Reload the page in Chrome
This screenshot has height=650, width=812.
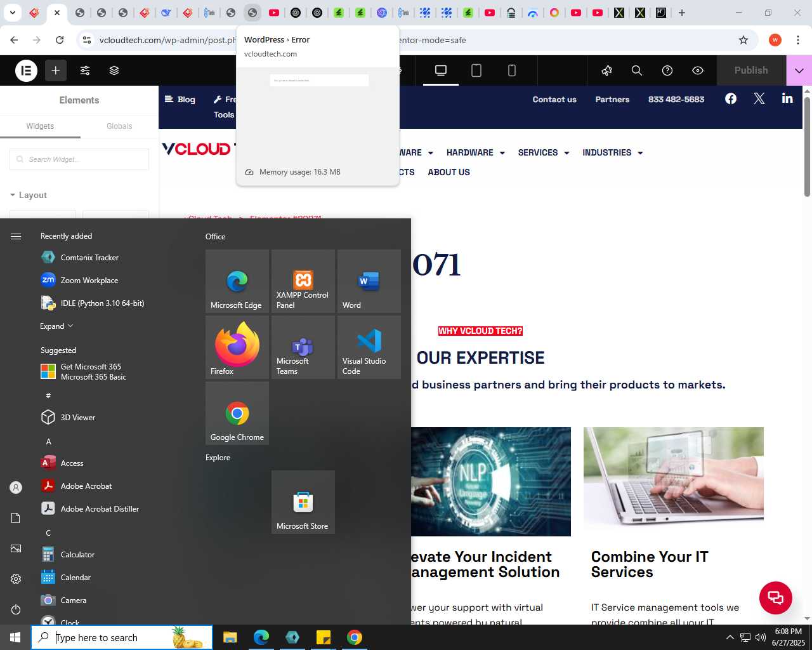pos(60,40)
